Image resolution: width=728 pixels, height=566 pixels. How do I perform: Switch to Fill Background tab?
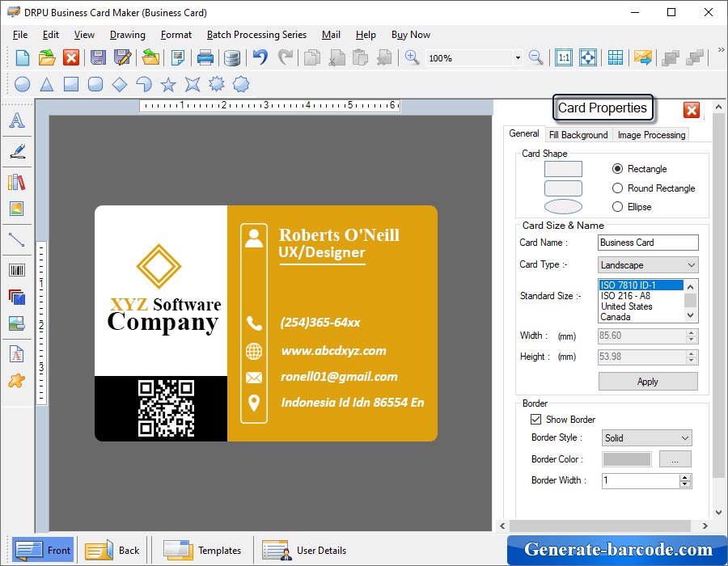[578, 134]
